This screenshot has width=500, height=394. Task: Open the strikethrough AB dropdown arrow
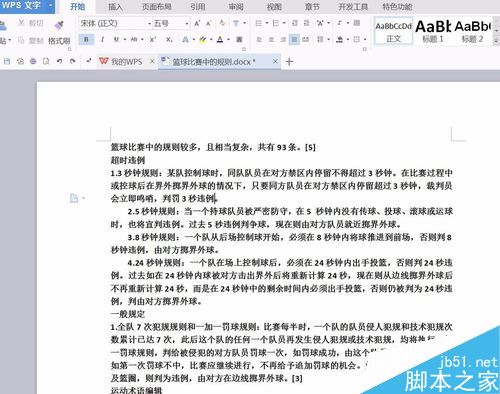pos(142,40)
